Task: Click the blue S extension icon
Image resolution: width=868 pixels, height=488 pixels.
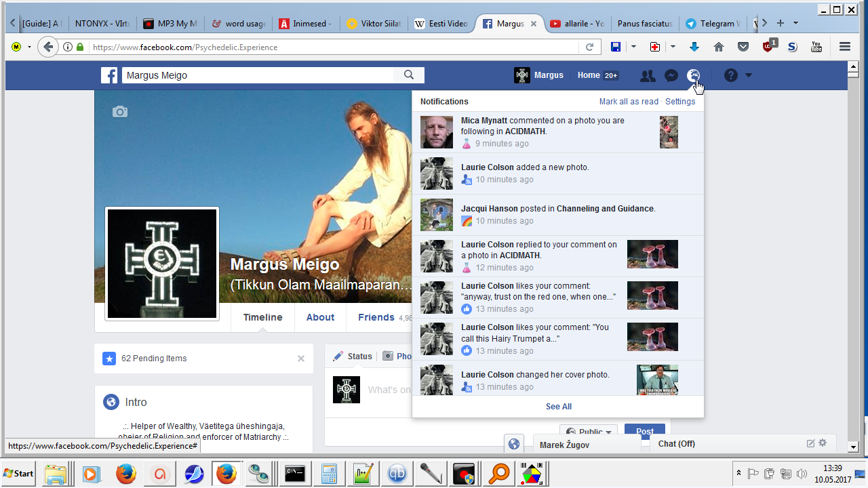Action: click(792, 47)
